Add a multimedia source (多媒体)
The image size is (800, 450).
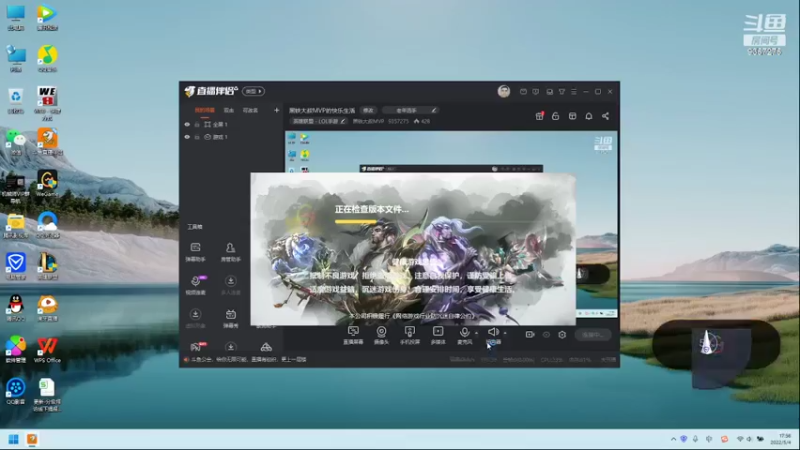point(438,335)
